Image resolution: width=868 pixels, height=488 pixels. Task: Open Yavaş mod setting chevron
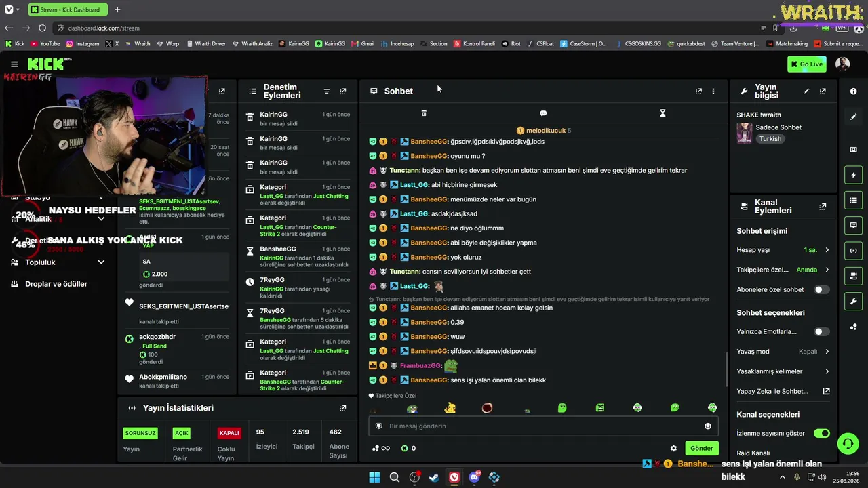(827, 352)
